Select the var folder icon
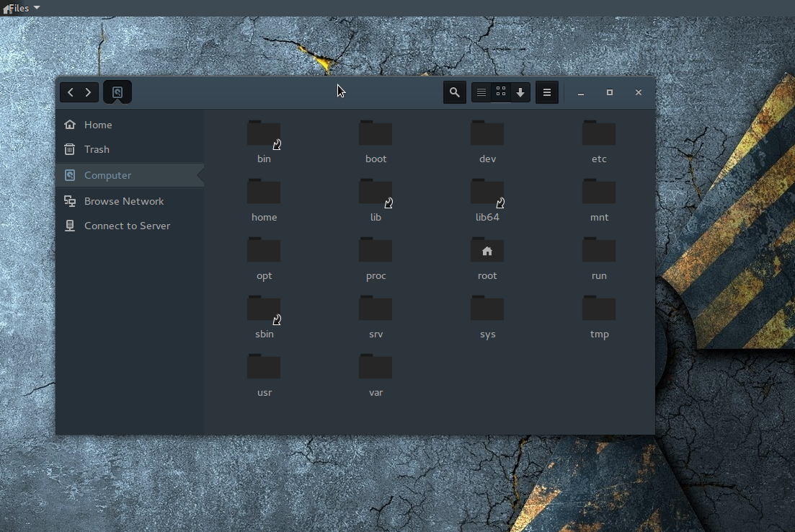This screenshot has height=532, width=795. 376,367
